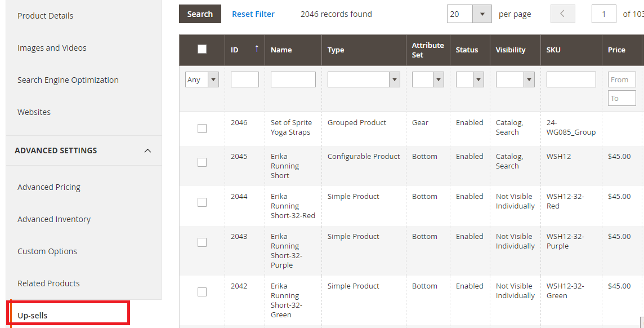The image size is (644, 328).
Task: Switch to Advanced Pricing tab
Action: [x=49, y=187]
